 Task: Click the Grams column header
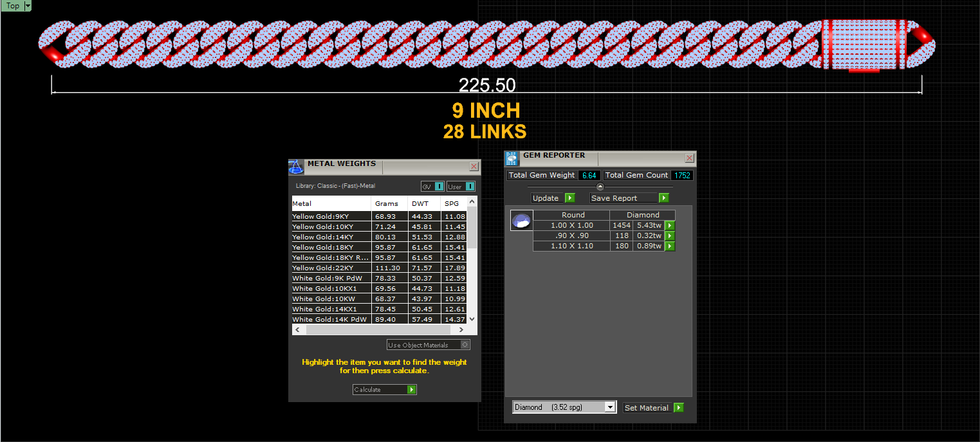click(390, 203)
